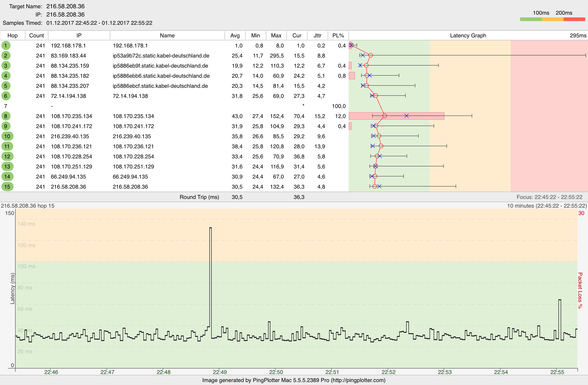Click the Jttr column header

coord(317,35)
